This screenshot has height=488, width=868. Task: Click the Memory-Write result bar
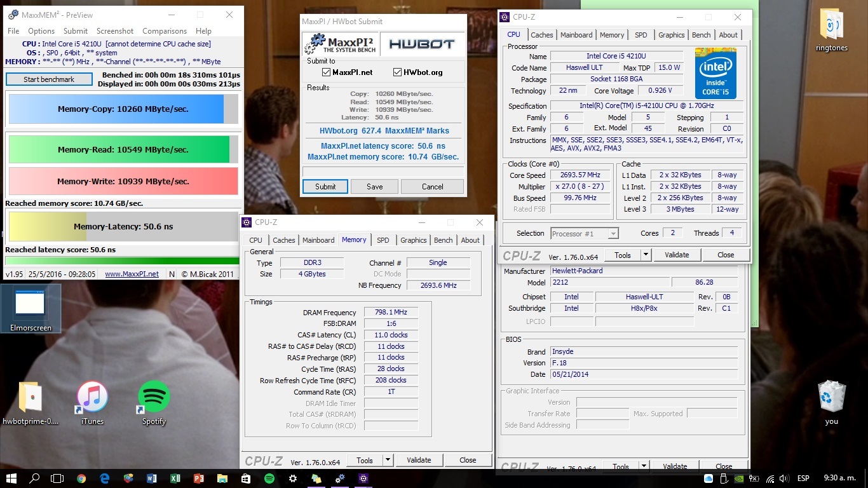pos(123,181)
